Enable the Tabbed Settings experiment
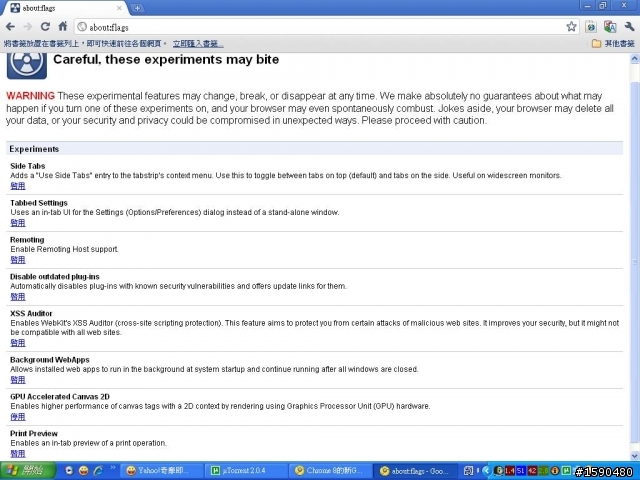The image size is (640, 480). click(x=18, y=222)
